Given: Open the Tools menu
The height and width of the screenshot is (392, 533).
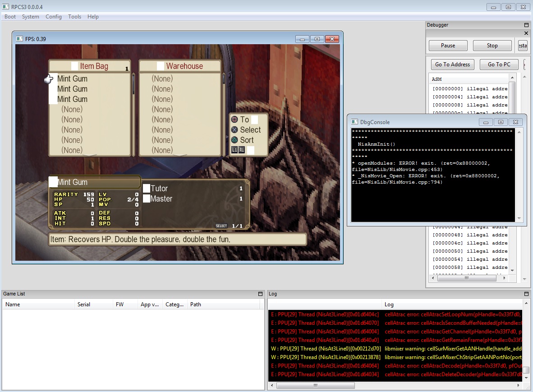Looking at the screenshot, I should 75,17.
